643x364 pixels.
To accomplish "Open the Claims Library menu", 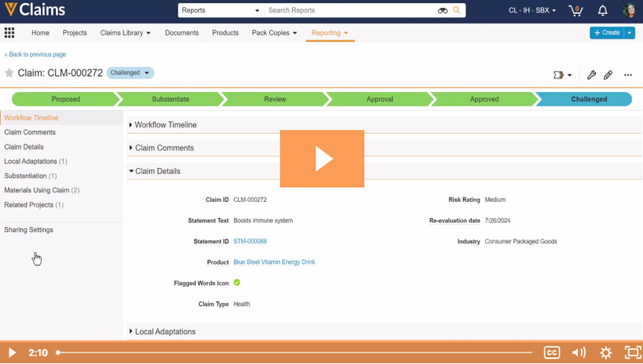I will tap(125, 32).
